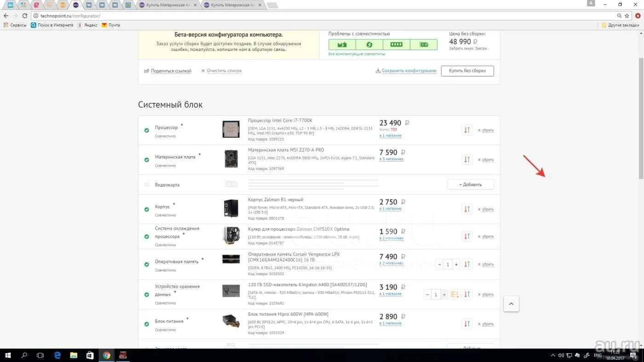This screenshot has height=362, width=644.
Task: Click Intel Core i7-7700K processor thumbnail
Action: click(x=231, y=130)
